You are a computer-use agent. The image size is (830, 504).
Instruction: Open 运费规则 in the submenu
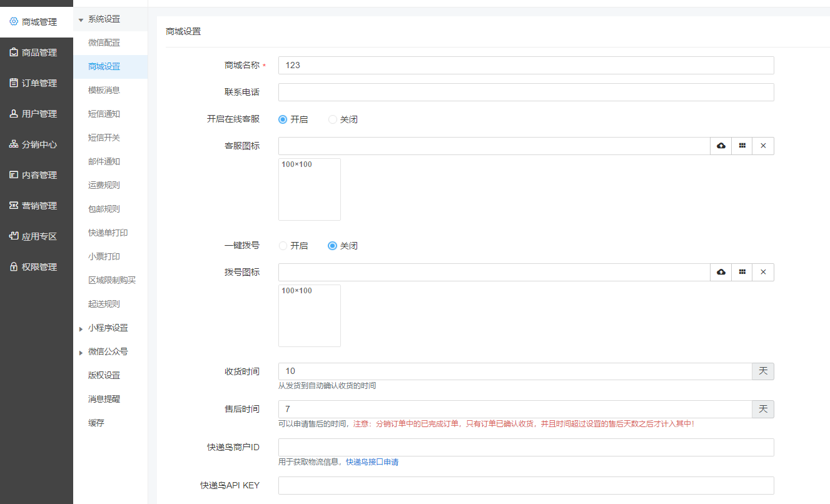[x=104, y=185]
